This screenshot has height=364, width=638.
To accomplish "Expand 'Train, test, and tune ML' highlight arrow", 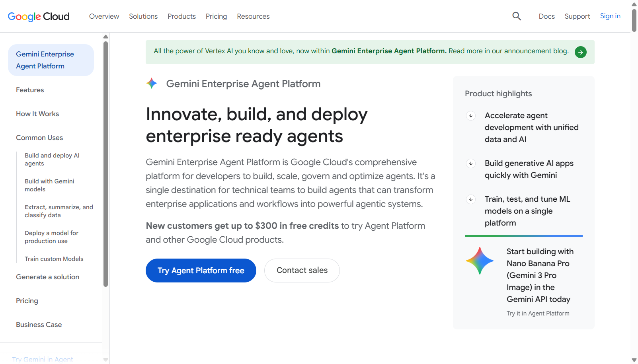I will tap(471, 199).
